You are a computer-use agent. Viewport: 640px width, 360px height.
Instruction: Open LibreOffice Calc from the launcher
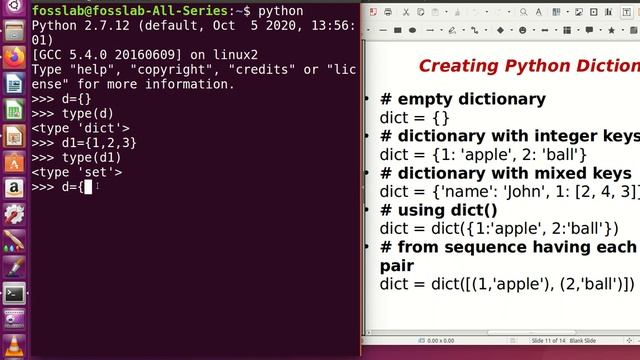point(14,110)
